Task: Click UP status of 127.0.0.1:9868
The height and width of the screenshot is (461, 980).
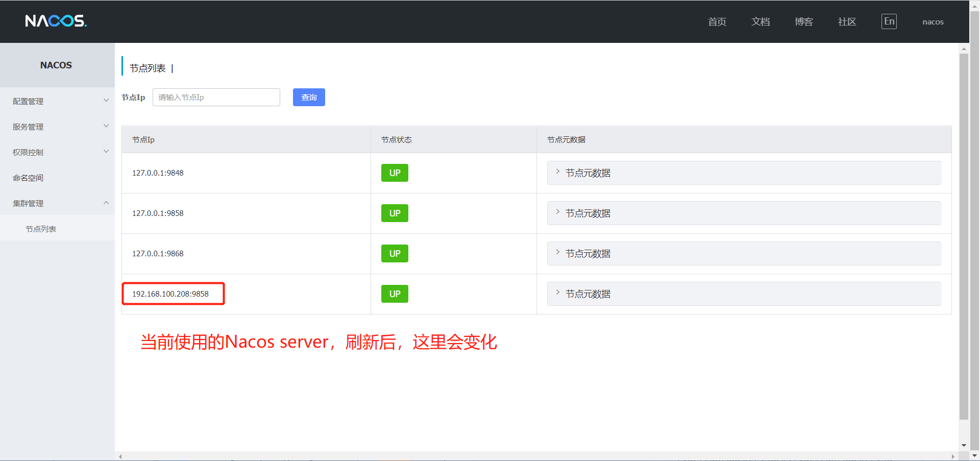Action: click(395, 253)
